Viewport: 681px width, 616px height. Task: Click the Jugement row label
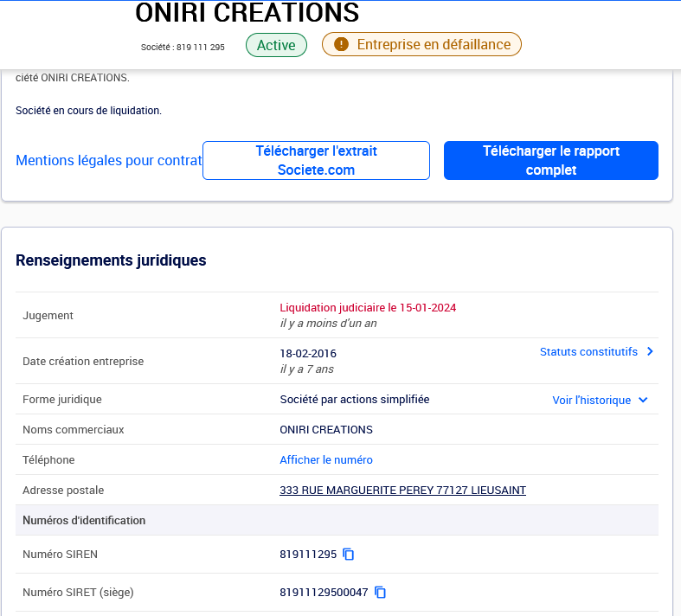[48, 316]
